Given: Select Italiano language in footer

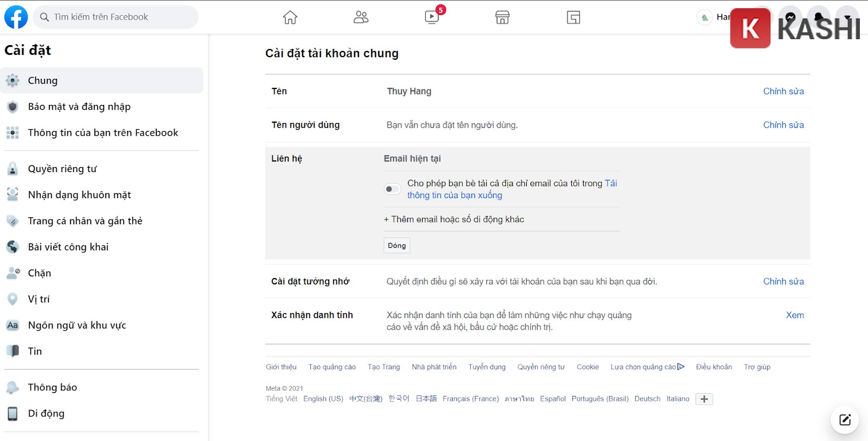Looking at the screenshot, I should (678, 399).
